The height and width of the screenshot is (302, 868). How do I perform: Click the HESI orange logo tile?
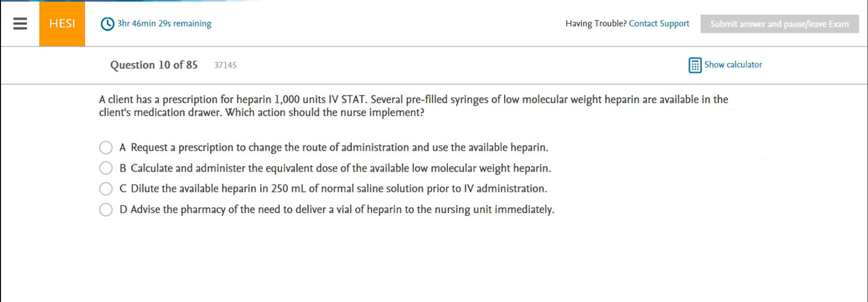click(x=62, y=24)
